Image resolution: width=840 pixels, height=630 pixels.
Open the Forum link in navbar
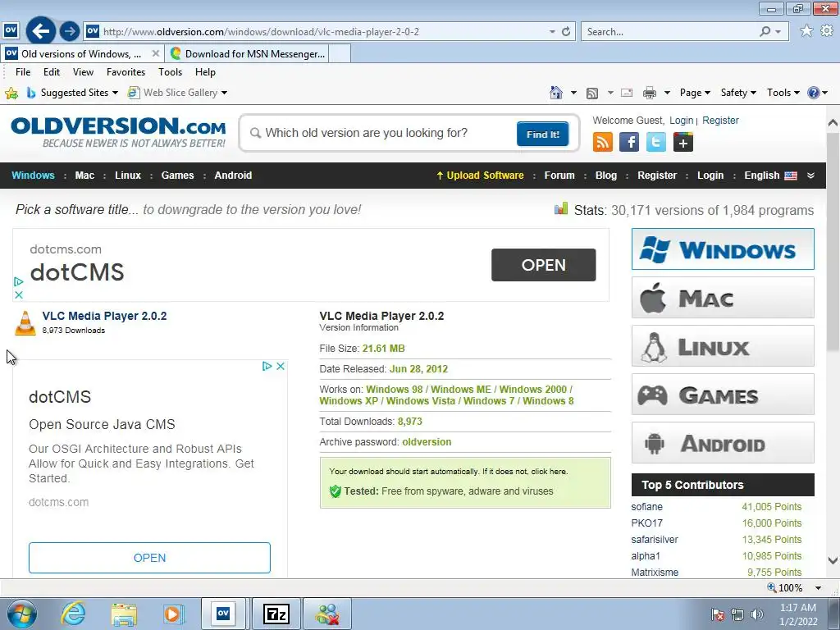[x=559, y=176]
